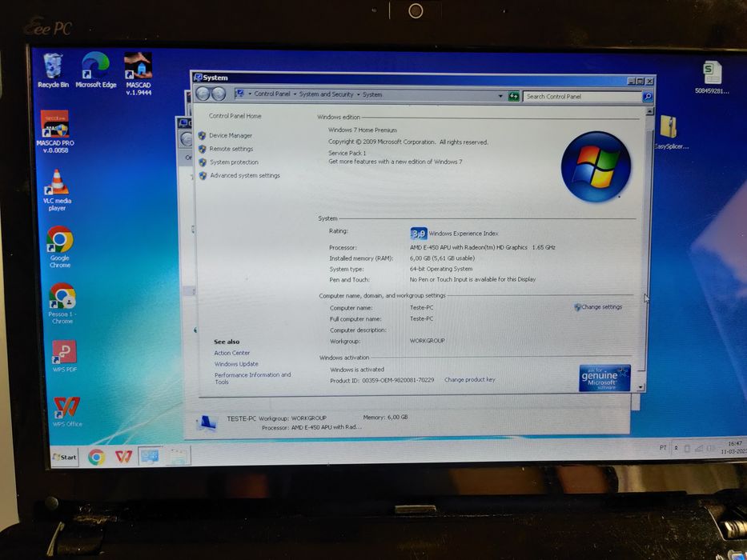This screenshot has width=747, height=560.
Task: Select the EasySplicer folder on desktop
Action: (670, 132)
